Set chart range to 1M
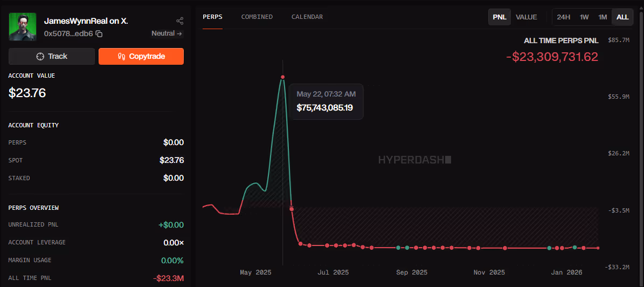The height and width of the screenshot is (287, 644). (x=602, y=17)
